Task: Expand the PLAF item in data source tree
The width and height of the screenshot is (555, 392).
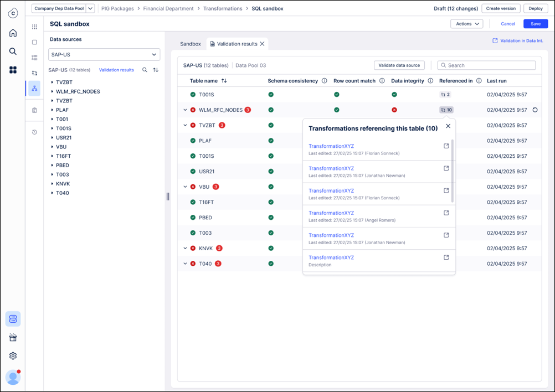Action: [52, 110]
